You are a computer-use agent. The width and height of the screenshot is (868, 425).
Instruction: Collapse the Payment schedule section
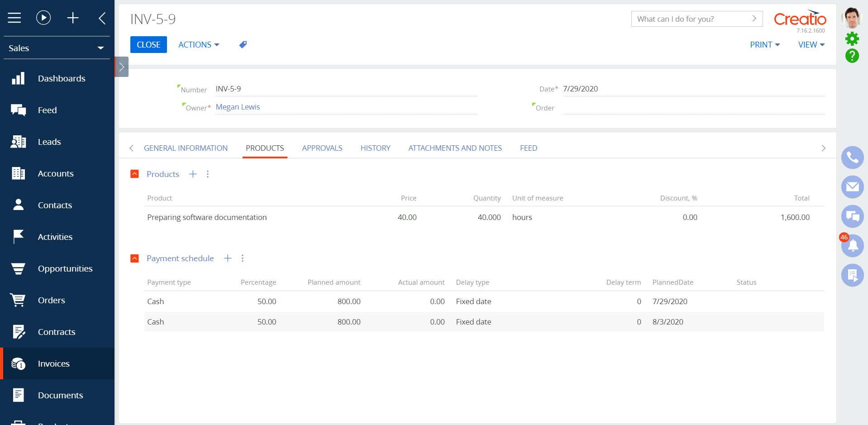point(134,258)
